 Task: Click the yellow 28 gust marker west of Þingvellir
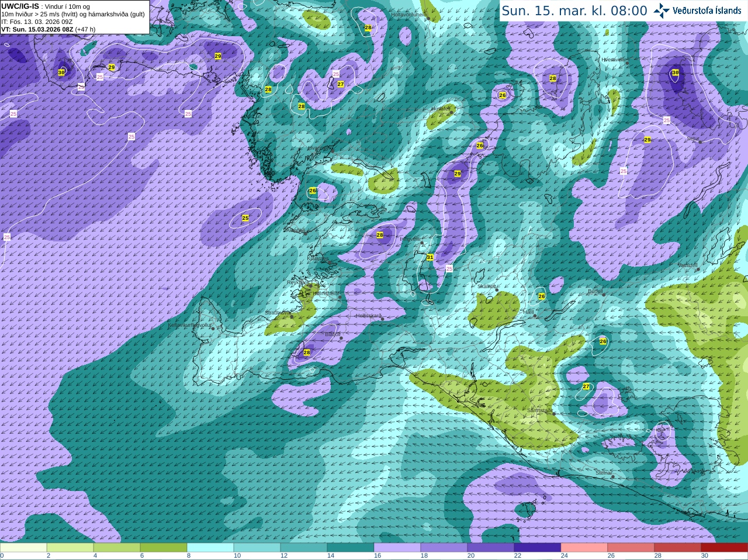[380, 235]
